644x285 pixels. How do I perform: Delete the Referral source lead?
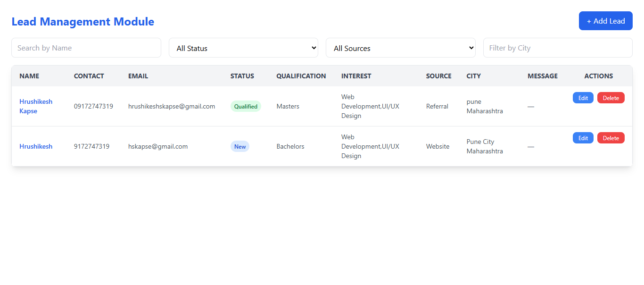point(611,98)
